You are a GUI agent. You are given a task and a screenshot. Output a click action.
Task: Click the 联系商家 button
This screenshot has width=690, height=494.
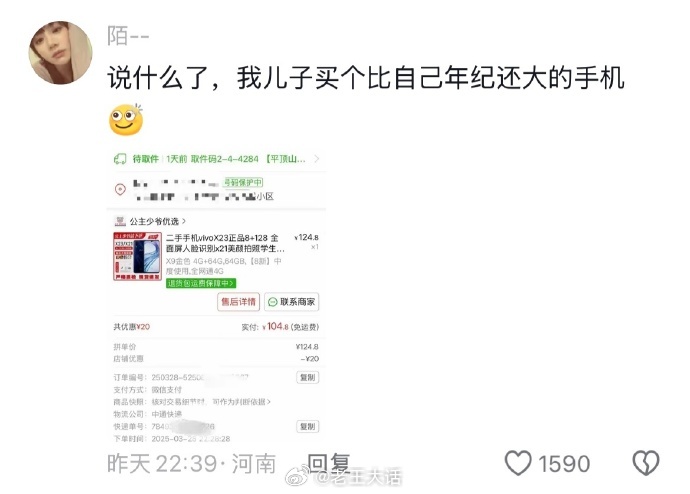[x=292, y=302]
